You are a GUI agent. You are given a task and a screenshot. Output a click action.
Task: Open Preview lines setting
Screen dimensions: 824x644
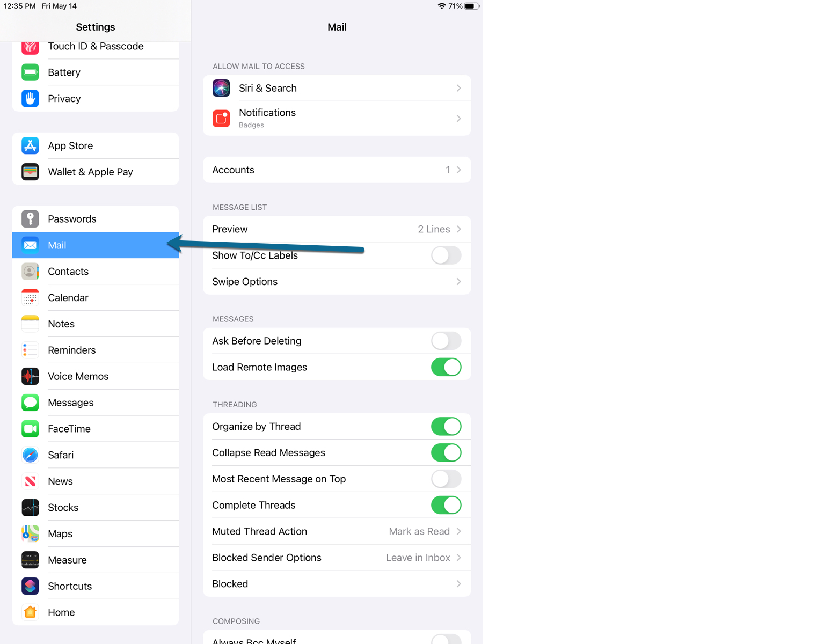pos(337,229)
